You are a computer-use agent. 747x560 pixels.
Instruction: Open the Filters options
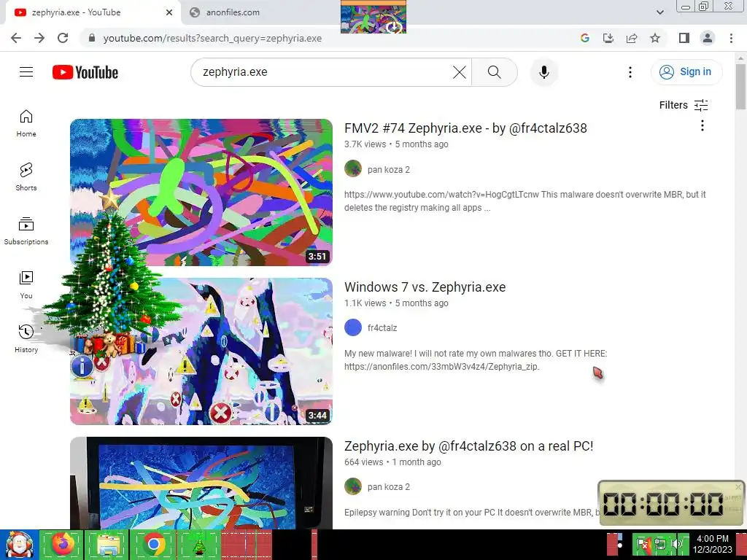pyautogui.click(x=684, y=105)
